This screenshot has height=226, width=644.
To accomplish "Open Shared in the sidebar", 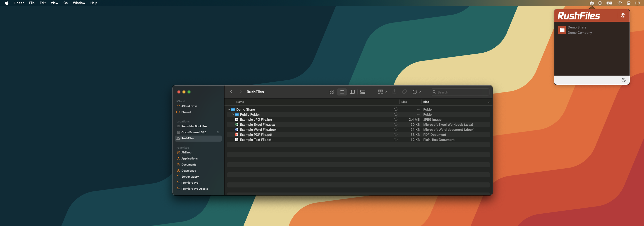I will click(198, 112).
